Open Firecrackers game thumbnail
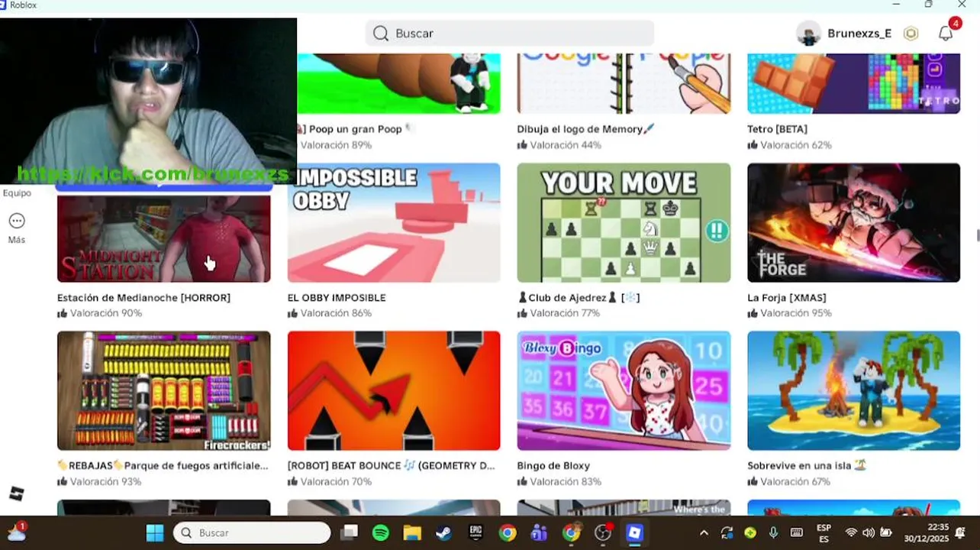 click(x=163, y=390)
